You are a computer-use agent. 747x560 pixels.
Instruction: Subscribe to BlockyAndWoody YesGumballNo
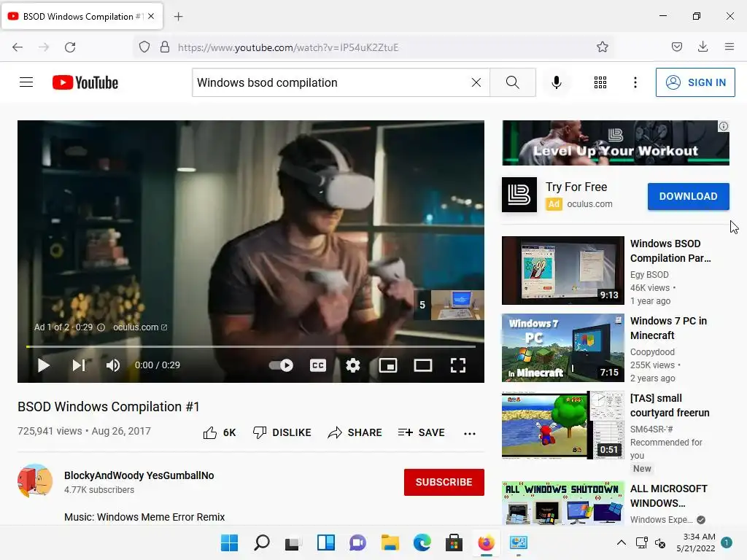click(444, 482)
